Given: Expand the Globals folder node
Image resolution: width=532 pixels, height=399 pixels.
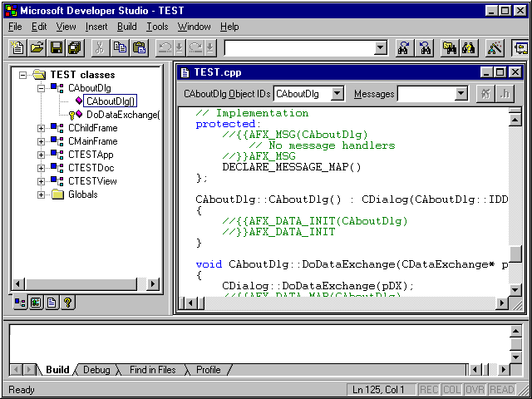Looking at the screenshot, I should click(41, 195).
